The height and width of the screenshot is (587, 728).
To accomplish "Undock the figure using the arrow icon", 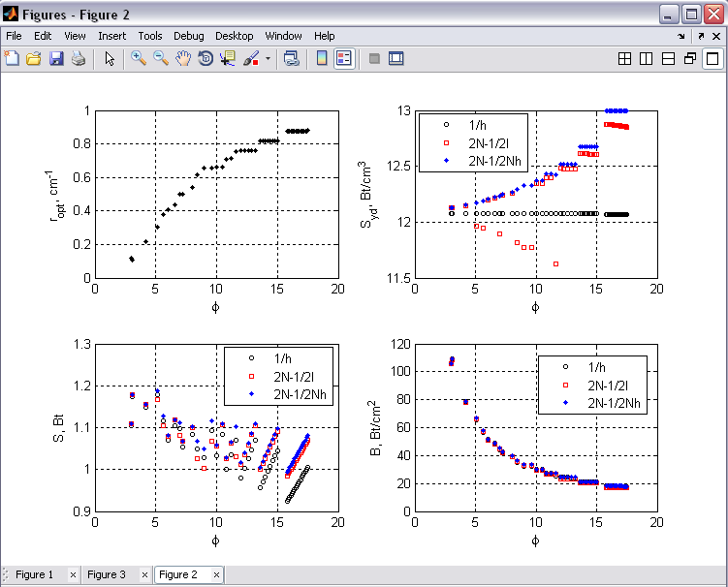I will [701, 36].
